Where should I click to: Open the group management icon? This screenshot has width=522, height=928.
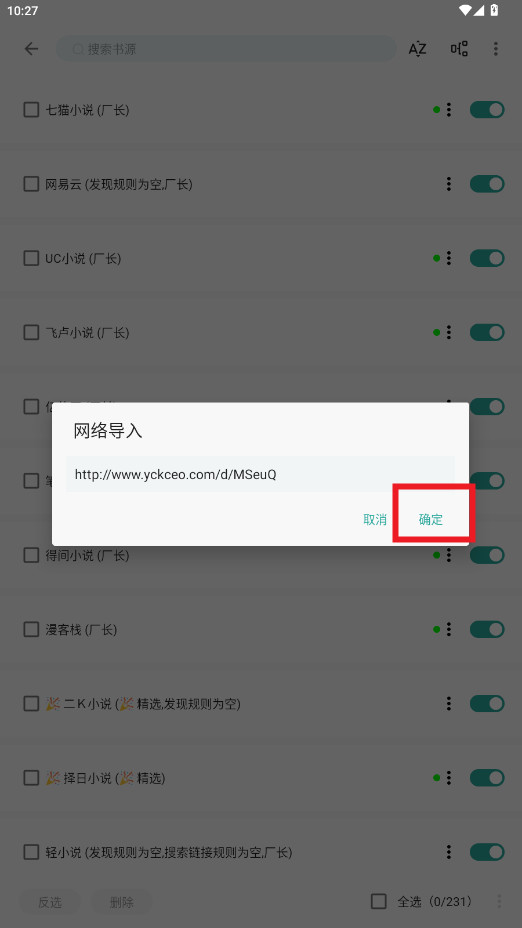pyautogui.click(x=459, y=49)
